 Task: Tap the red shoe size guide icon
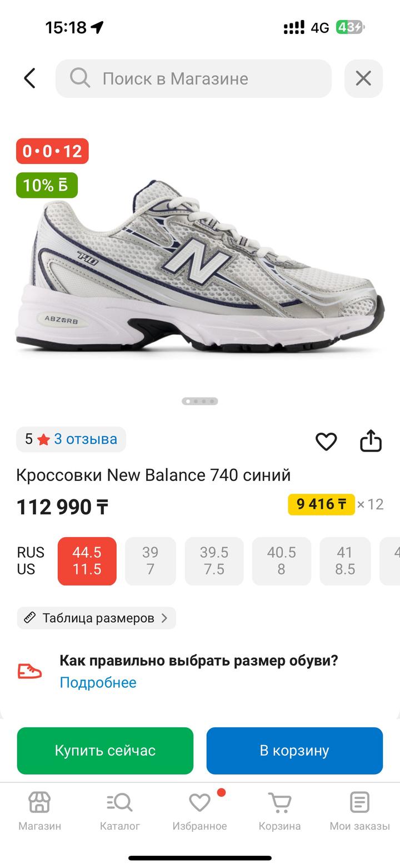point(30,671)
